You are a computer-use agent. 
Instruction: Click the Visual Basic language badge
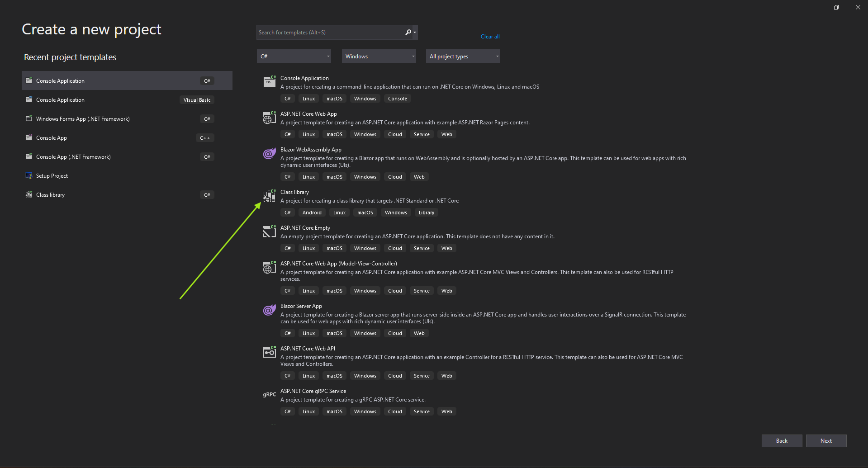(x=197, y=100)
